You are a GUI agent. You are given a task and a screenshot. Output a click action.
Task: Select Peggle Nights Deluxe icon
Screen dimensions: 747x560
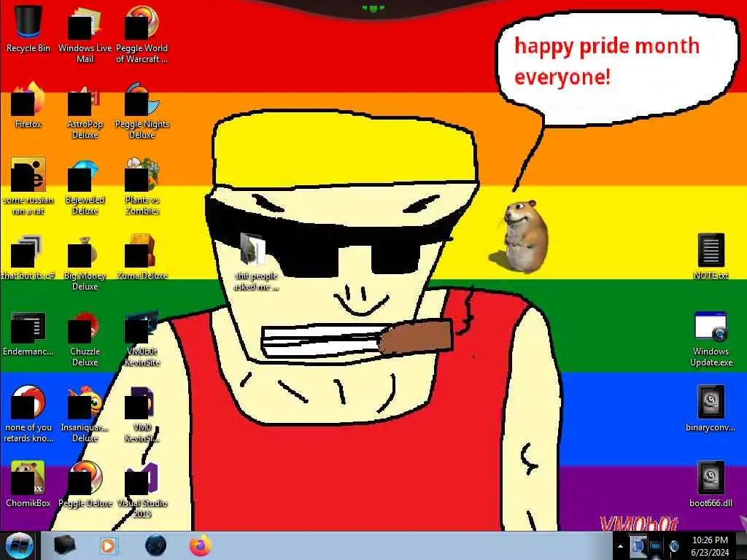coord(142,111)
